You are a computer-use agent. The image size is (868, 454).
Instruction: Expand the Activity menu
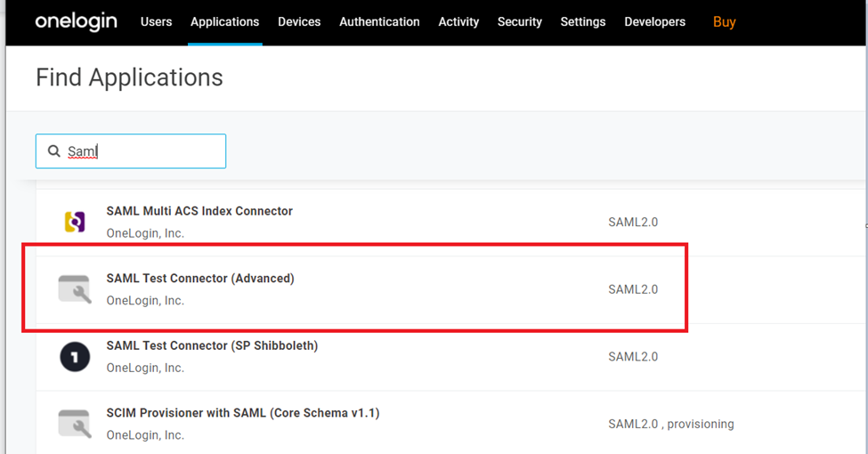(458, 21)
